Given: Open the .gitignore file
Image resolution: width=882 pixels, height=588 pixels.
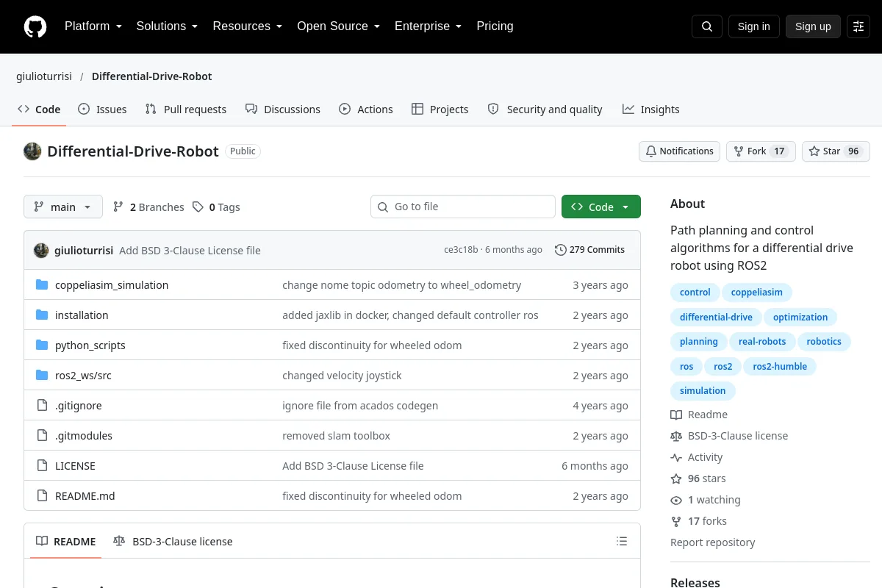Looking at the screenshot, I should click(x=79, y=406).
